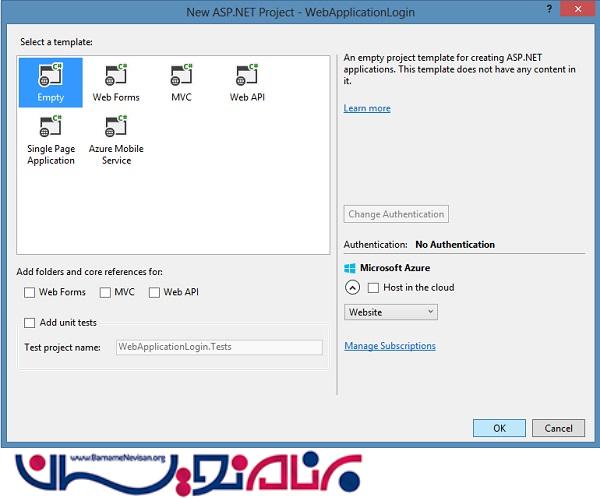Choose the Web Forms template icon
The image size is (600, 498).
click(x=116, y=75)
